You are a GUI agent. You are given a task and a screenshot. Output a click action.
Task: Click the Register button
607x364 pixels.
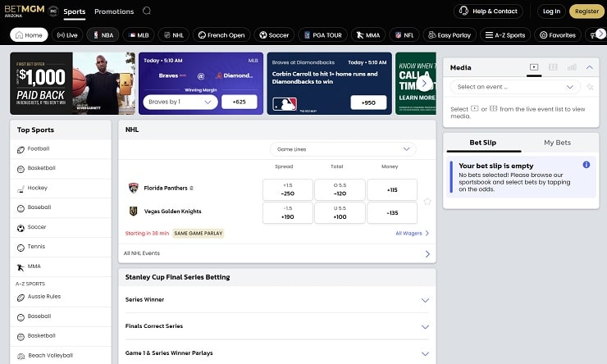click(x=586, y=11)
